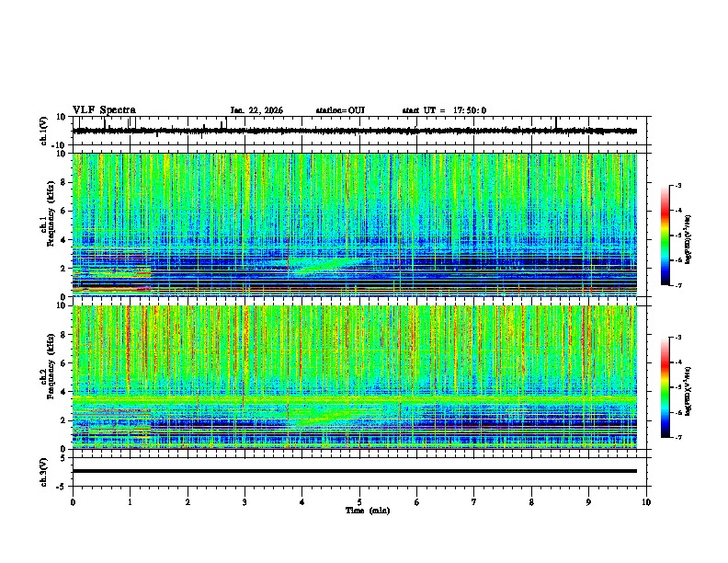Click the "-7" label on ch.1 colorbar

pyautogui.click(x=678, y=285)
